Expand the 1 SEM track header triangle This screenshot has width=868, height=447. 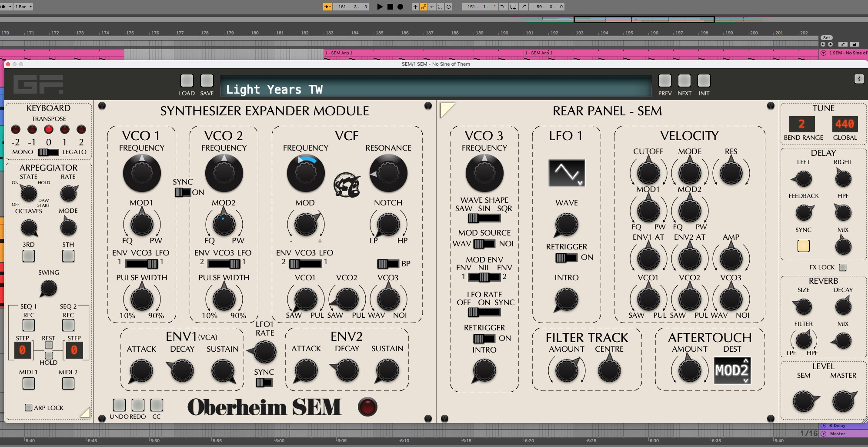click(823, 54)
